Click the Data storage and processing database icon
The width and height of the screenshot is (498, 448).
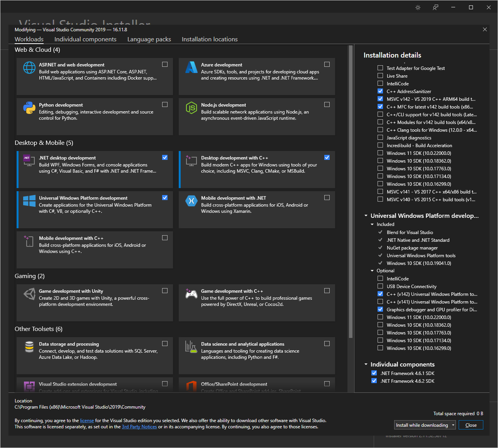[29, 347]
